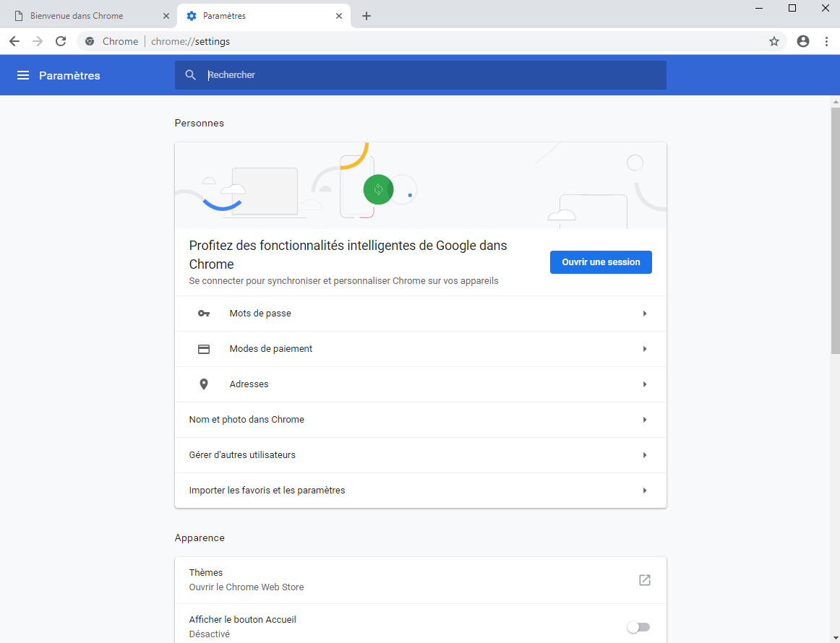Close the Bienvenue dans Chrome tab
Viewport: 840px width, 643px height.
pos(166,16)
